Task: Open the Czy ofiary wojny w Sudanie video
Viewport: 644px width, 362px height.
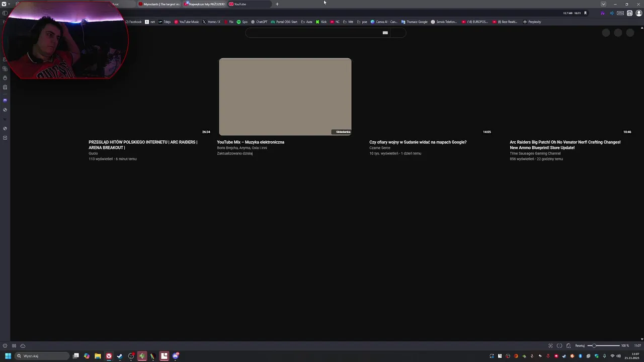Action: tap(418, 142)
